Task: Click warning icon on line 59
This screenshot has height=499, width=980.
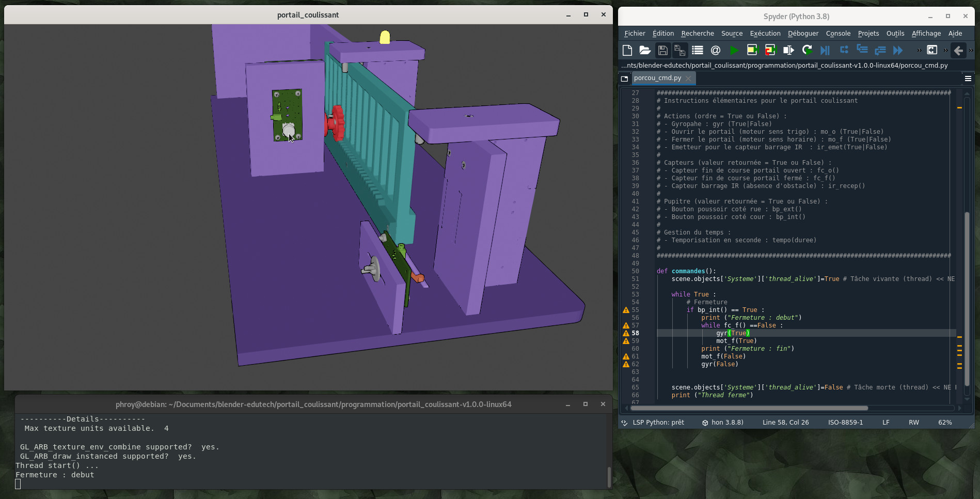Action: pos(626,341)
